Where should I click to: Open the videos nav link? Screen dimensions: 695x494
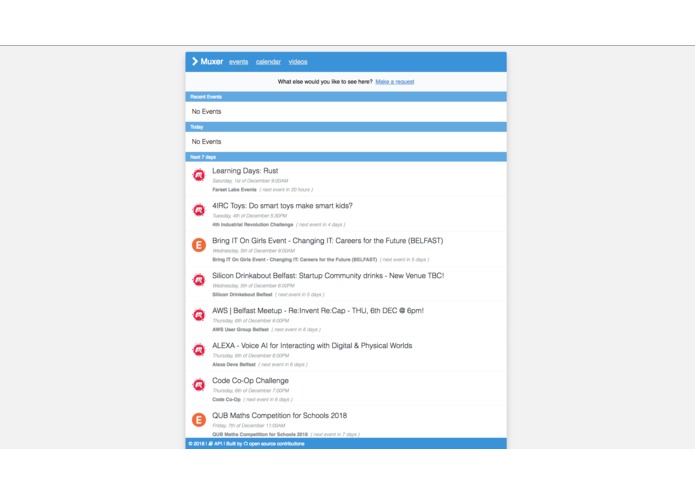(298, 62)
